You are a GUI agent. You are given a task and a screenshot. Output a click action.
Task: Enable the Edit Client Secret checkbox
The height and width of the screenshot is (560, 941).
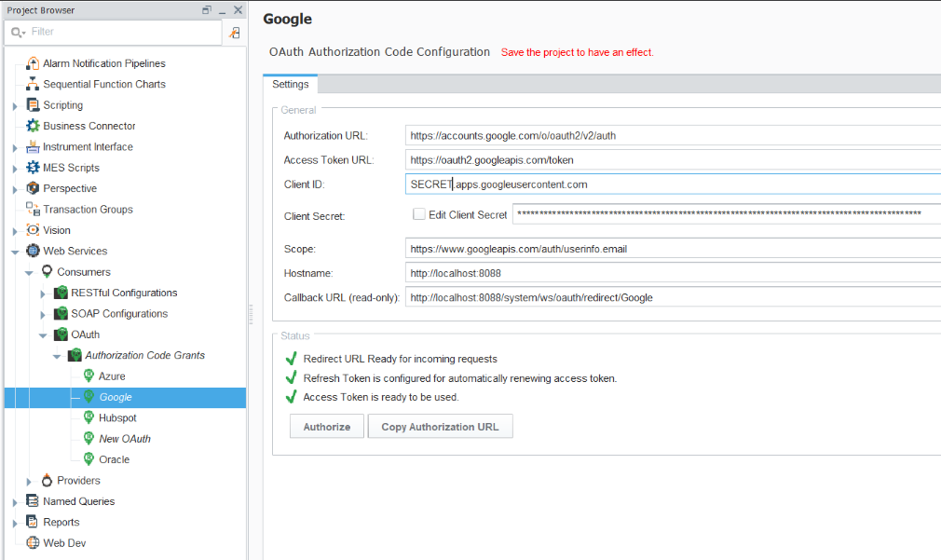click(x=419, y=214)
